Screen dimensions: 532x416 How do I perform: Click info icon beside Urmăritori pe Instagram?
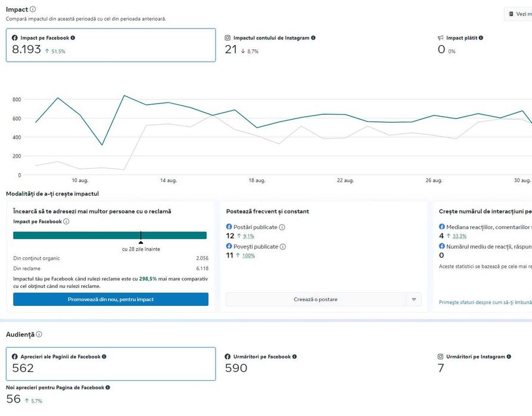[x=509, y=356]
